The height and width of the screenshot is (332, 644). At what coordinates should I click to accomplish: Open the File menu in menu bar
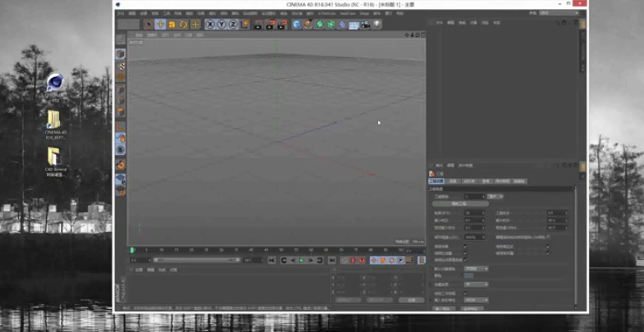click(121, 14)
